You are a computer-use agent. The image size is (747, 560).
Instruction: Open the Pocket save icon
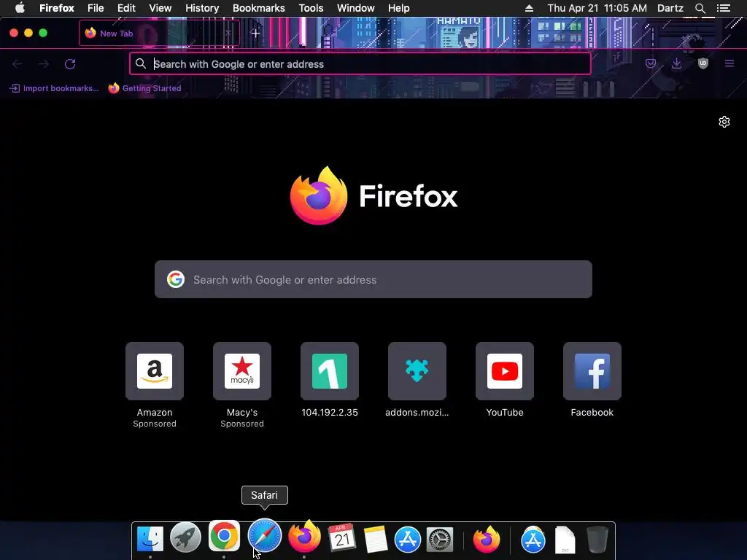click(x=651, y=63)
